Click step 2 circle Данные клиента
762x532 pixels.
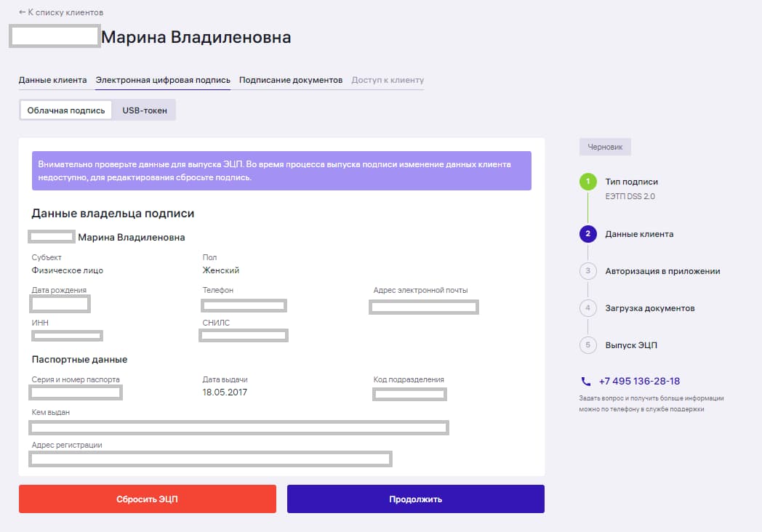tap(587, 234)
